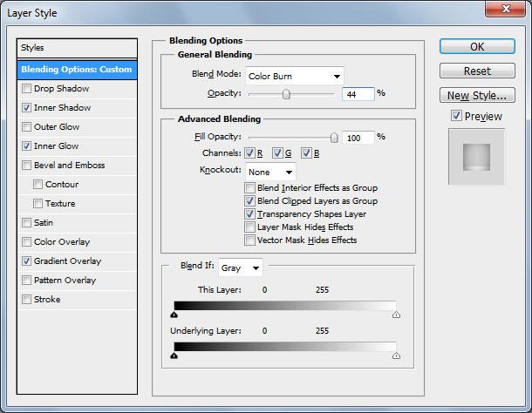The image size is (532, 413).
Task: Expand the Knockout dropdown
Action: 270,172
